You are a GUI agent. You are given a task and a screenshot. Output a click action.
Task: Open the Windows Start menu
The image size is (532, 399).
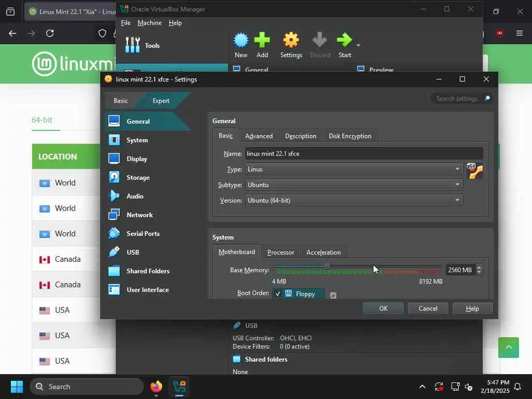[x=17, y=387]
